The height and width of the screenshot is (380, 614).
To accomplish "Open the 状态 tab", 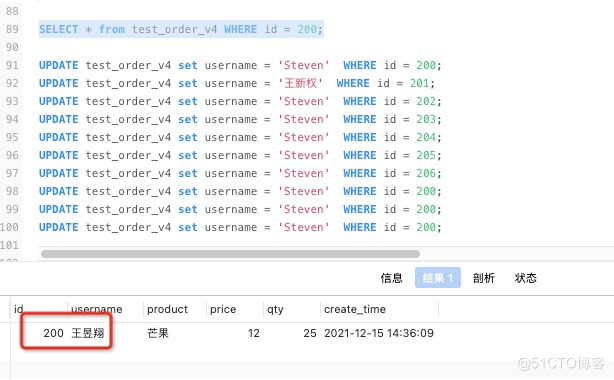I will (x=525, y=278).
